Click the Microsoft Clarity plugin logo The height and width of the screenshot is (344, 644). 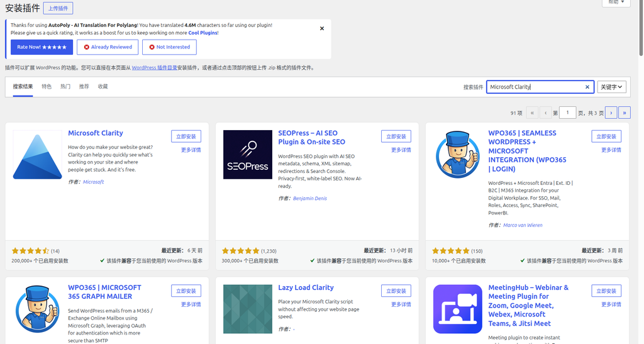pyautogui.click(x=37, y=155)
